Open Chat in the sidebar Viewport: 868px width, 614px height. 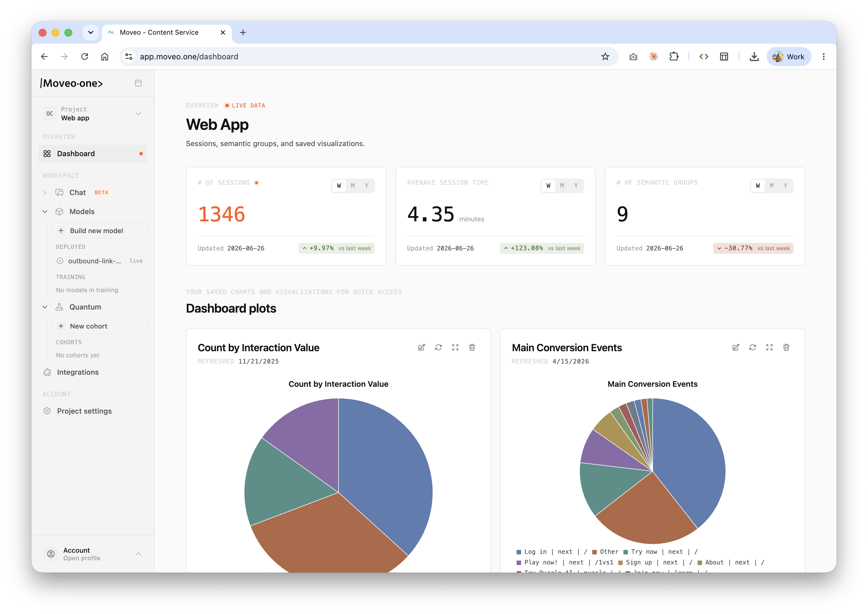pyautogui.click(x=78, y=193)
